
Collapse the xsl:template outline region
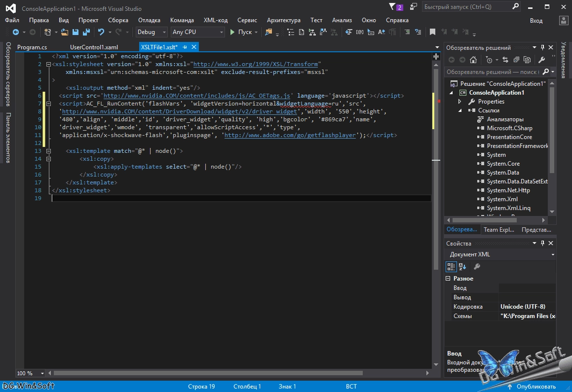click(48, 151)
